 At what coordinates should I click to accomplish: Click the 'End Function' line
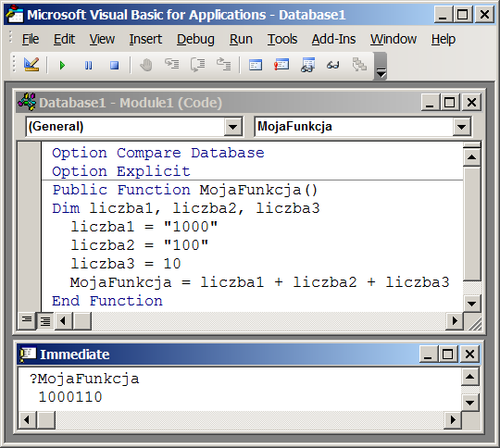107,301
